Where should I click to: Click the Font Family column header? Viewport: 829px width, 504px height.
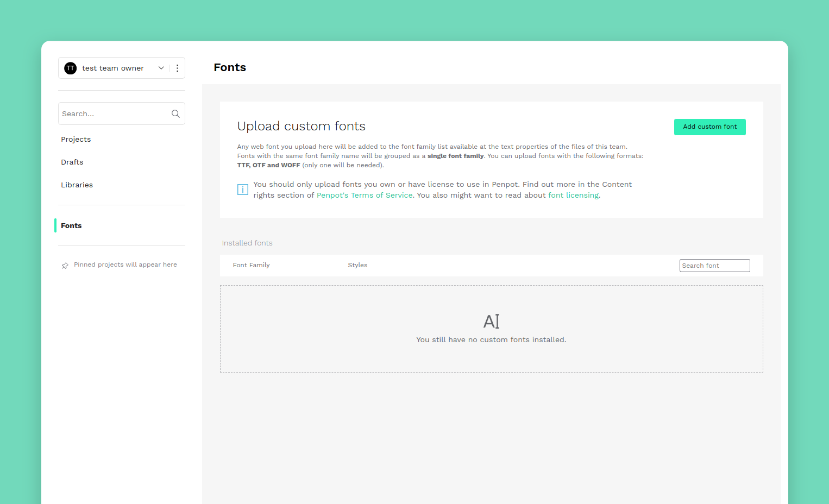(251, 265)
